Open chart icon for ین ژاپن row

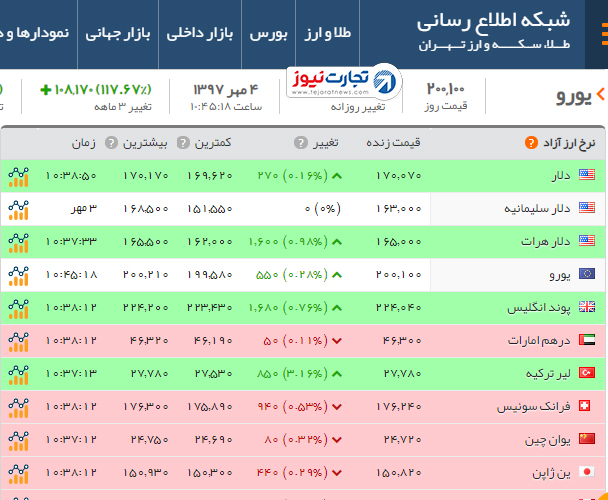point(19,474)
